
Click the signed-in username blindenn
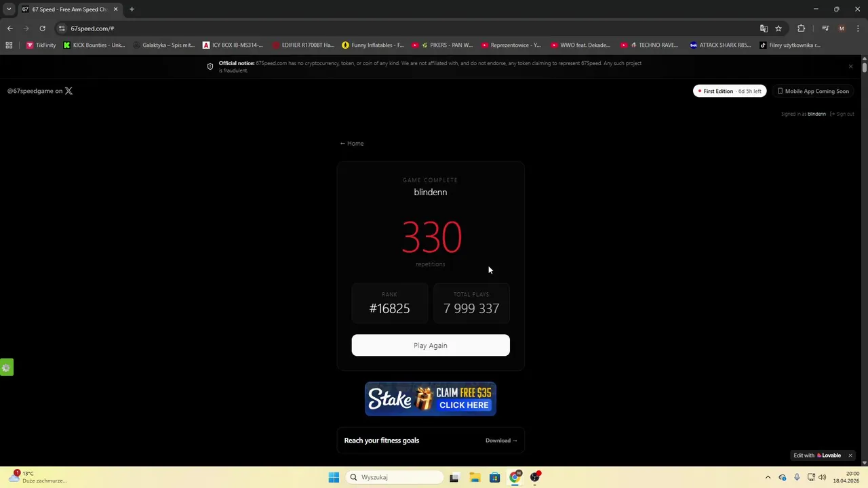(x=816, y=114)
